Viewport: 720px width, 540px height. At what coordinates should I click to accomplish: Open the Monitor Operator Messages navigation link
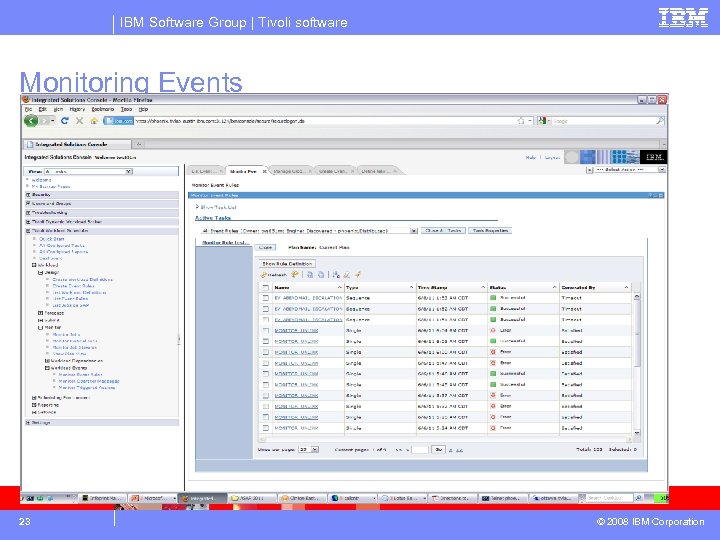tap(89, 381)
